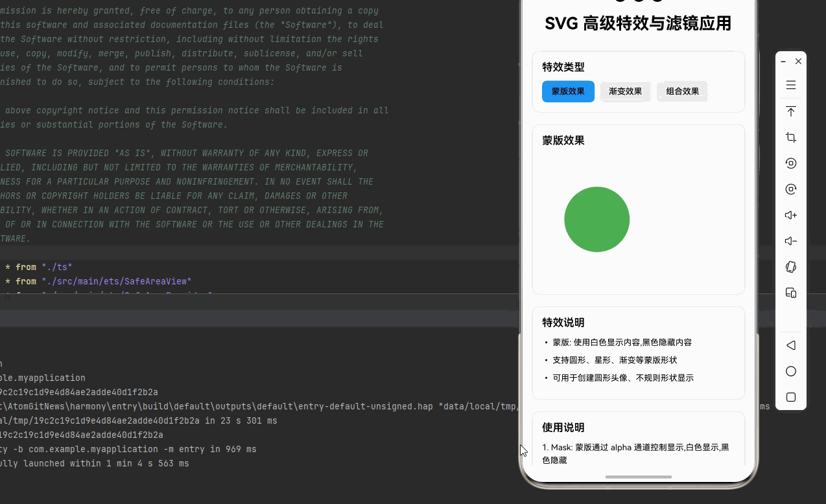
Task: Select the 蒙版效果 effect tab
Action: click(x=568, y=91)
